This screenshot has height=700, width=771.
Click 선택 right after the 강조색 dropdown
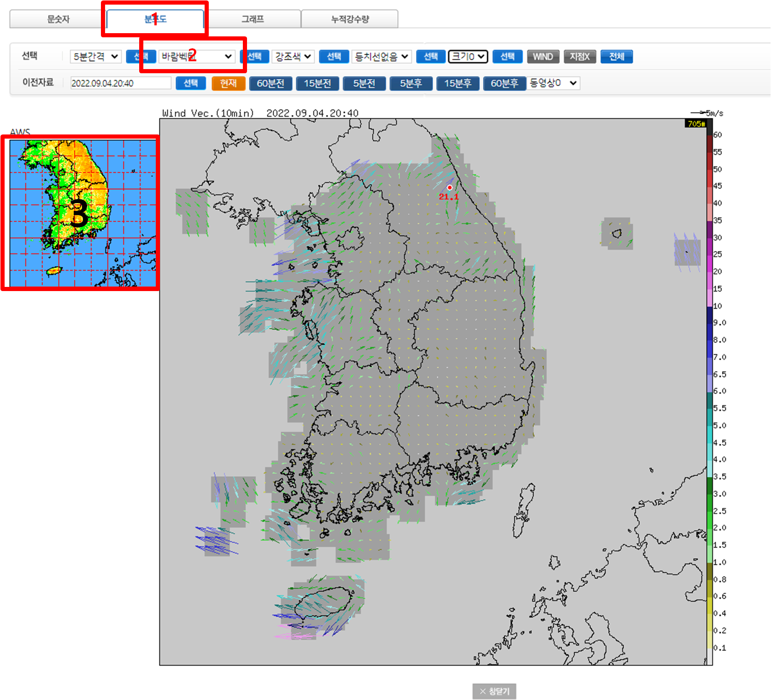(x=334, y=57)
